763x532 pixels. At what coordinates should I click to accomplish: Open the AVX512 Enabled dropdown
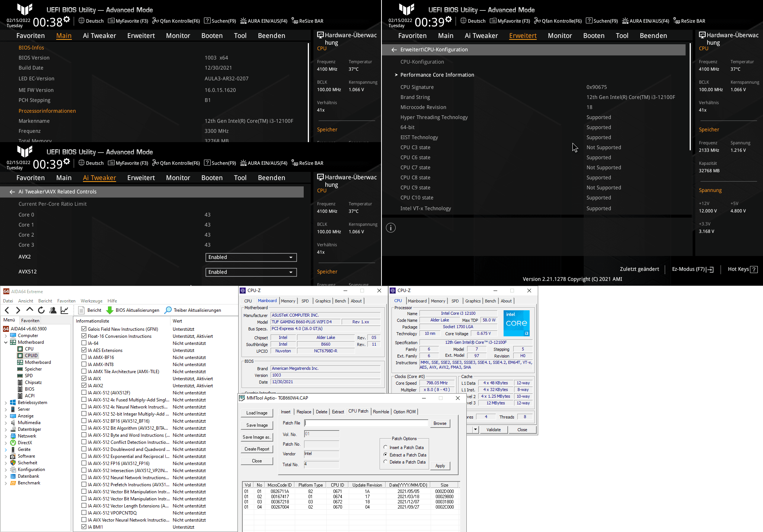[x=251, y=272]
